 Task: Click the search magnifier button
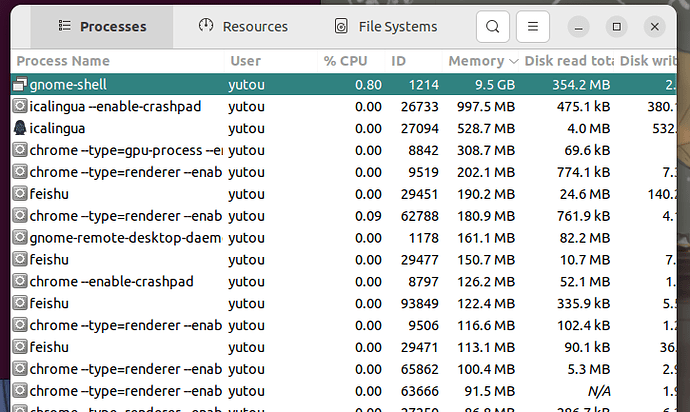pyautogui.click(x=493, y=27)
